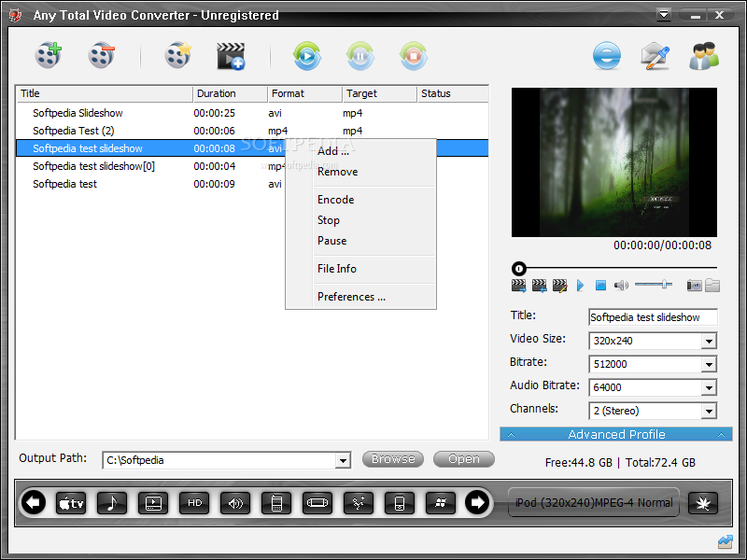Select the video player screen profile icon
Viewport: 747px width, 560px height.
pyautogui.click(x=153, y=503)
